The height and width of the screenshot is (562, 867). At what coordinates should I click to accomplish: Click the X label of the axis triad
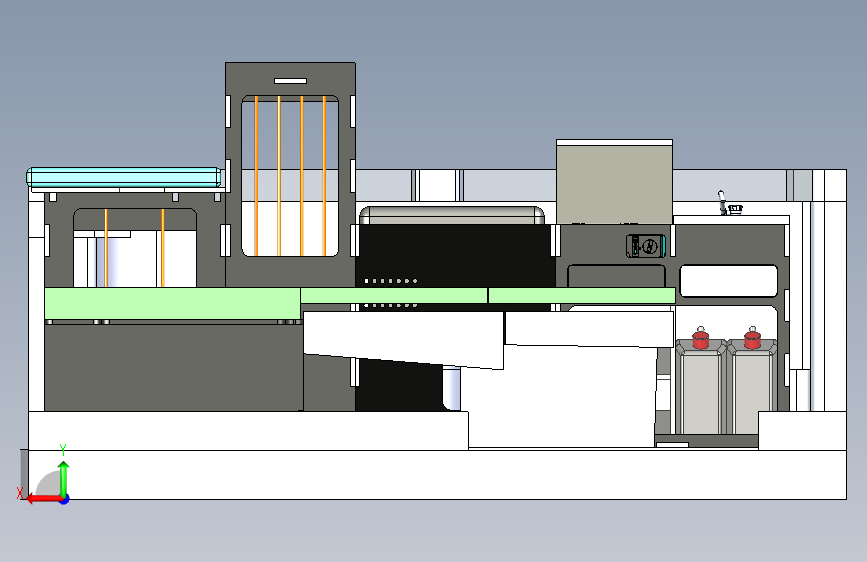[x=20, y=493]
